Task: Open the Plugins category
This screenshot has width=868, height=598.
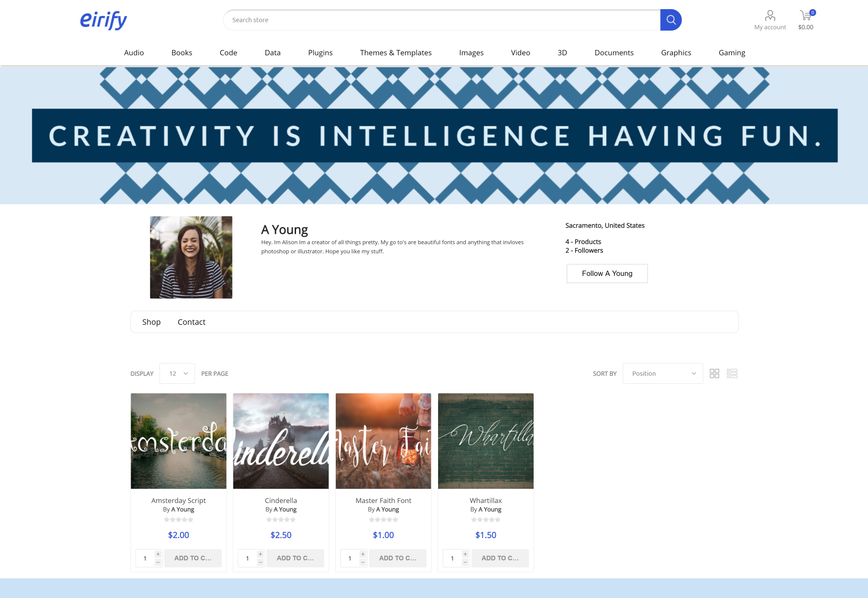Action: click(320, 53)
